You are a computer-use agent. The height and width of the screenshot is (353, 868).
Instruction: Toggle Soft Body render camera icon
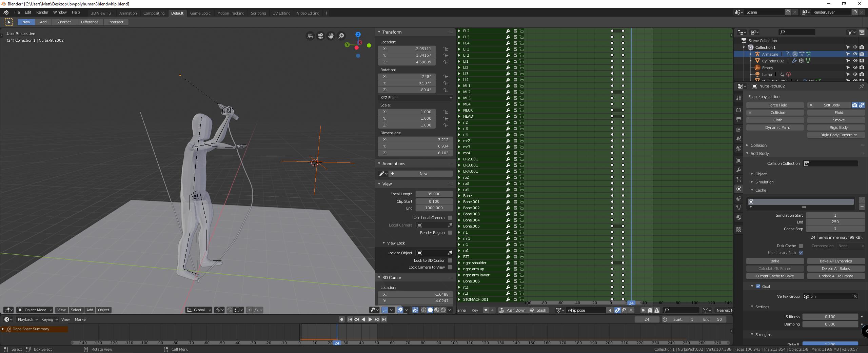855,105
